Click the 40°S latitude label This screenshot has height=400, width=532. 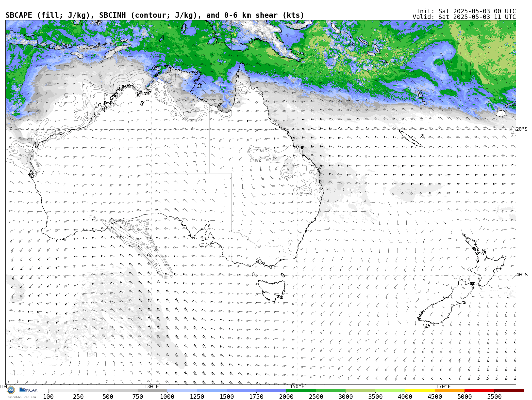(x=522, y=275)
